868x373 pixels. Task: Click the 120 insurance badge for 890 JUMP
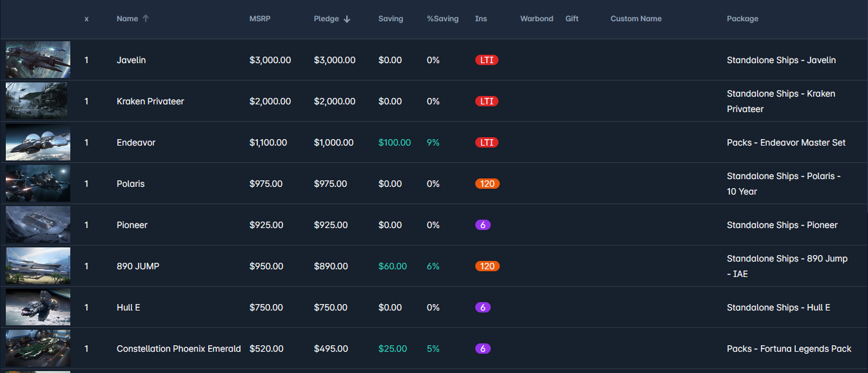click(x=488, y=266)
